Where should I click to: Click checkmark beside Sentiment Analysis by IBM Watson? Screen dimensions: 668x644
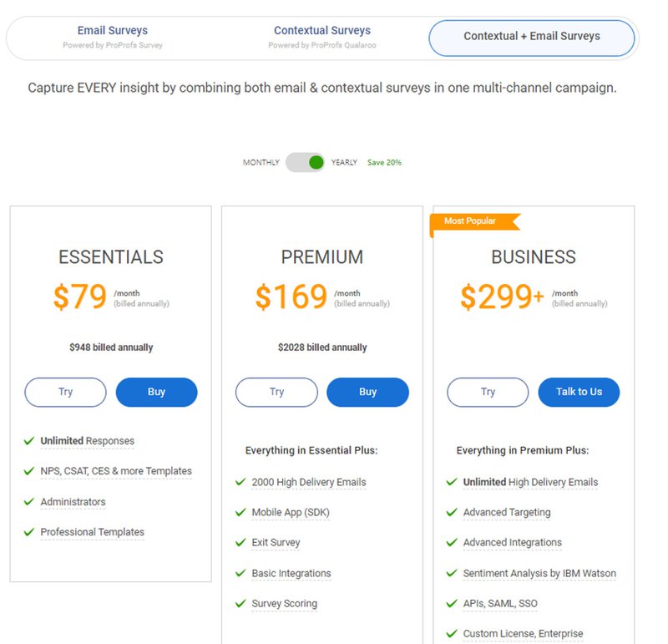(x=452, y=573)
